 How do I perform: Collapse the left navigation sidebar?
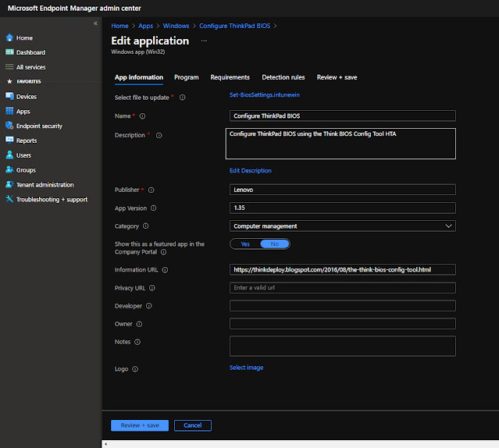point(95,23)
